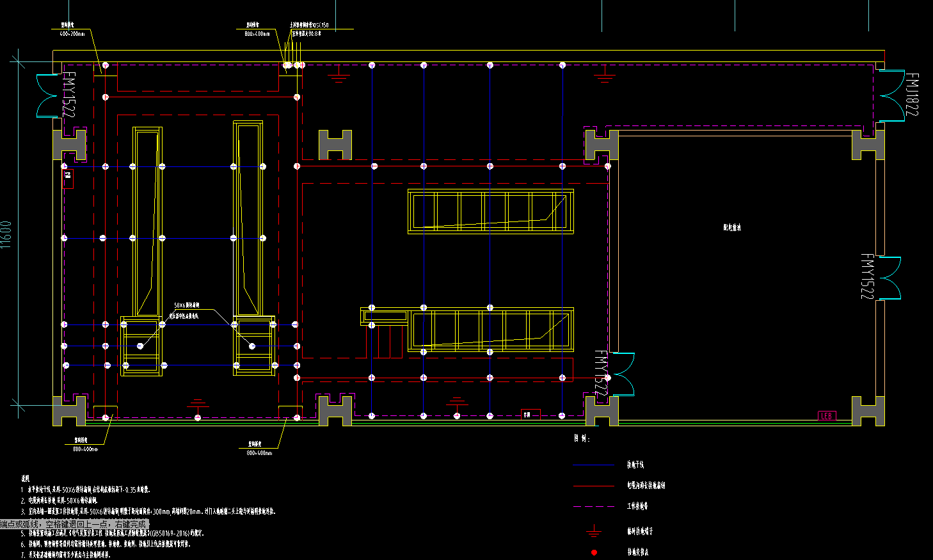Select the 0.8米 annotation at top

(x=307, y=33)
